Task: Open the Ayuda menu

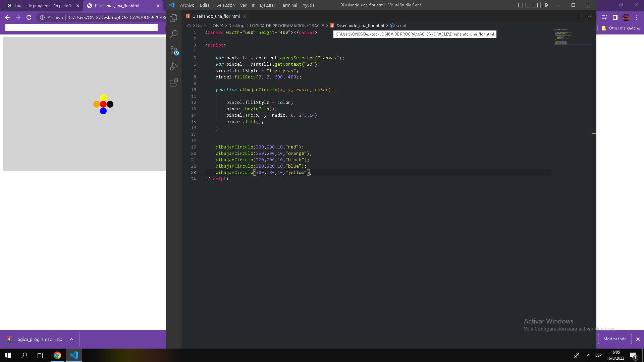Action: (309, 5)
